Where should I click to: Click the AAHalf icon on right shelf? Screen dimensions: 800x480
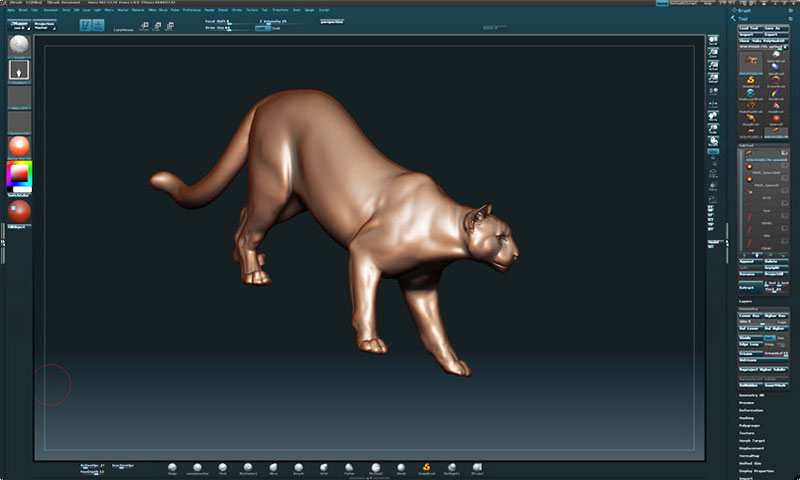(x=713, y=79)
